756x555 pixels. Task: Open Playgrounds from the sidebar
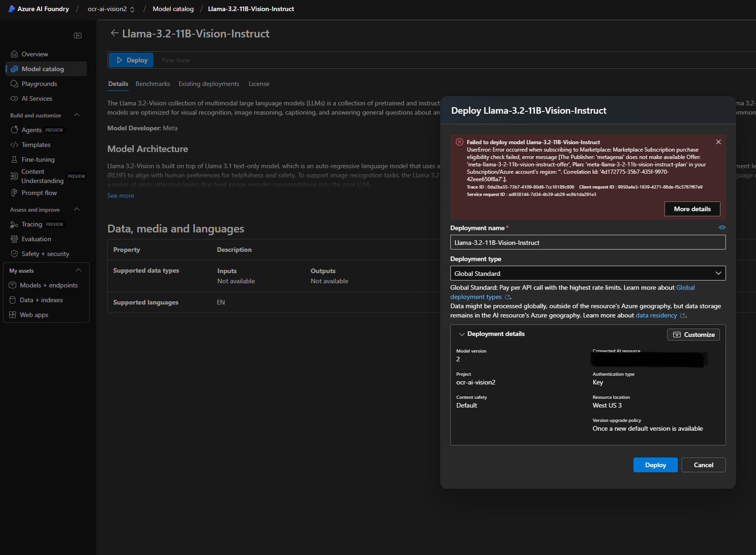point(39,84)
